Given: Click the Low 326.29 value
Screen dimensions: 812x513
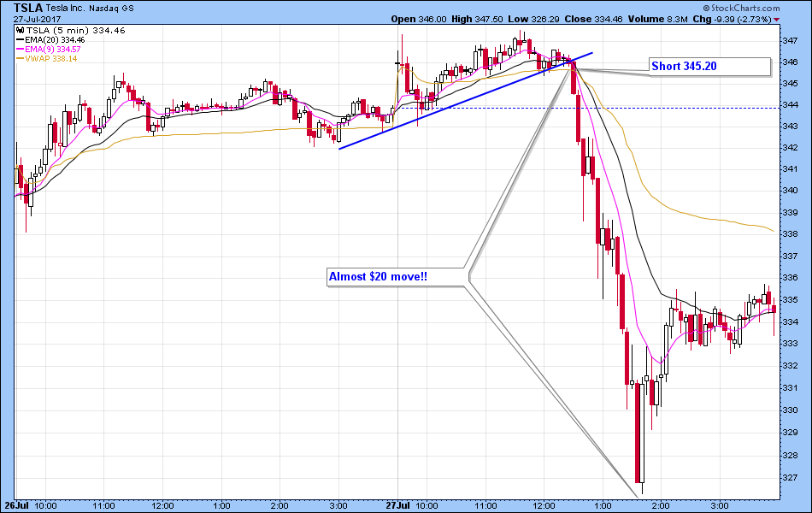Looking at the screenshot, I should 533,19.
